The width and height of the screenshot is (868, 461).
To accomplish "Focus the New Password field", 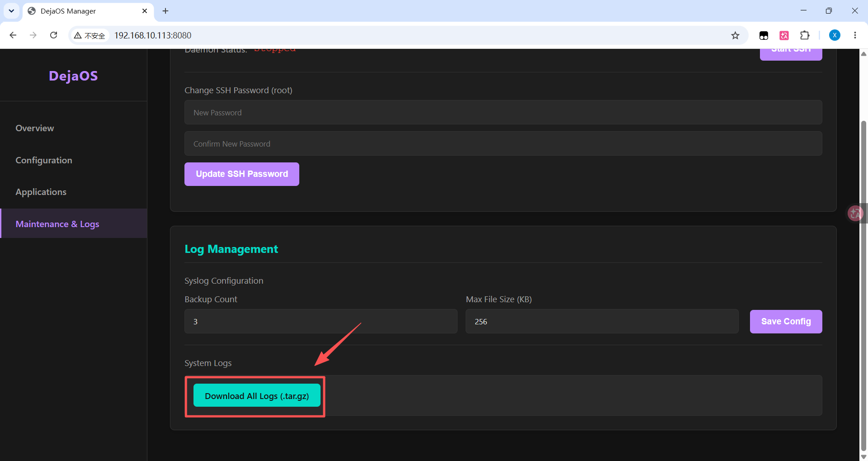I will point(503,112).
